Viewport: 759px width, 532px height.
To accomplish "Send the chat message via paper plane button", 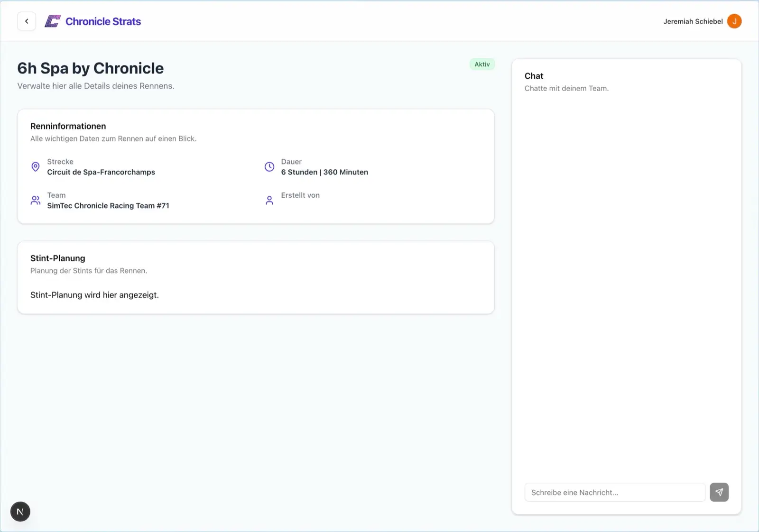I will tap(719, 492).
